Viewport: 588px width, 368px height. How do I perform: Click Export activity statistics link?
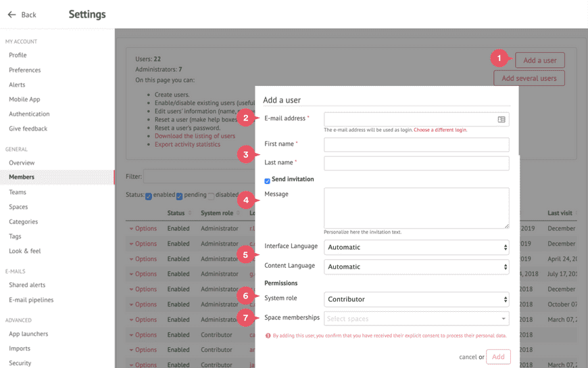[x=187, y=144]
